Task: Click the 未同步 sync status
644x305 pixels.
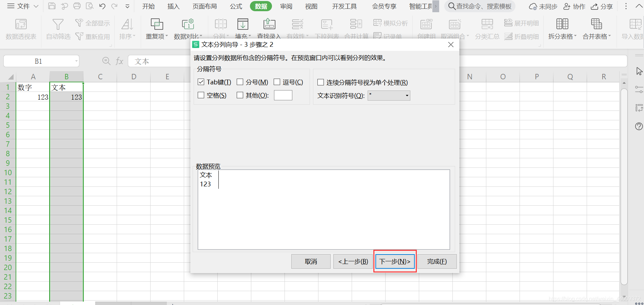Action: click(x=543, y=6)
